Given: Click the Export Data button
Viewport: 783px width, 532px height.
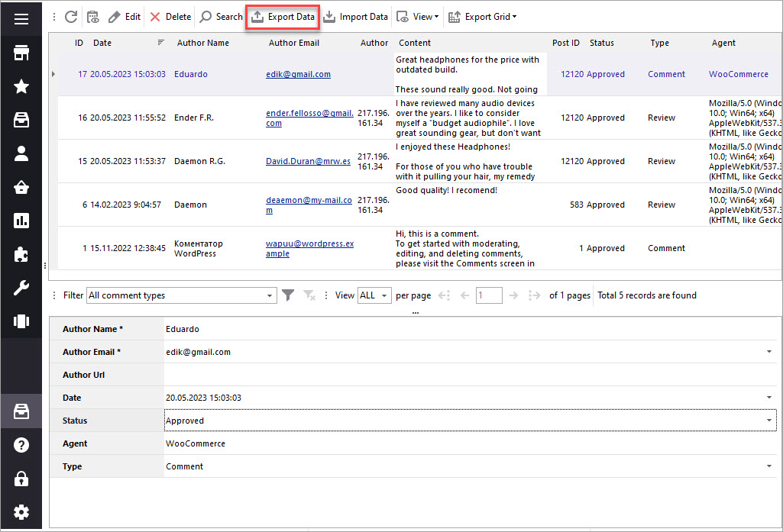Looking at the screenshot, I should 282,16.
